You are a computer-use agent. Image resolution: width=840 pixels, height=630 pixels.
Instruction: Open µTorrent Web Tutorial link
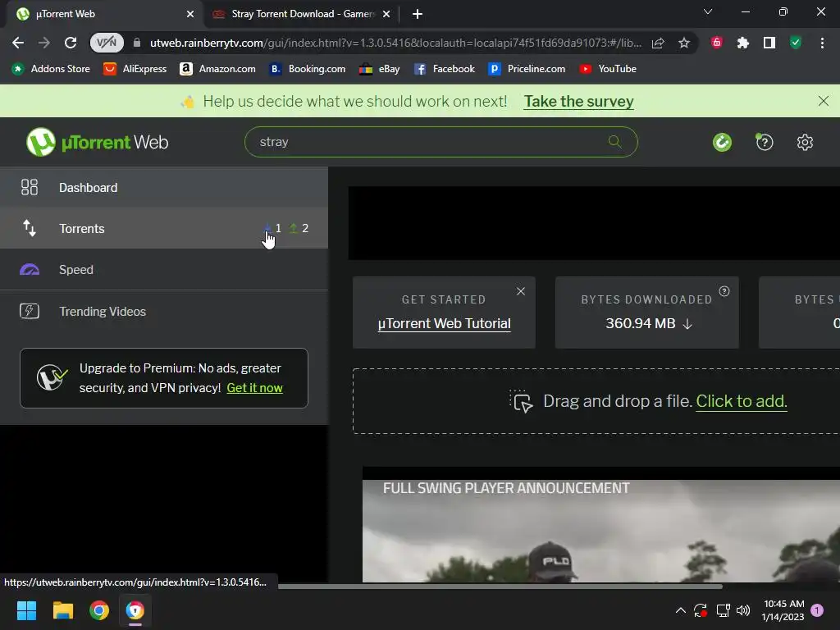(x=444, y=323)
